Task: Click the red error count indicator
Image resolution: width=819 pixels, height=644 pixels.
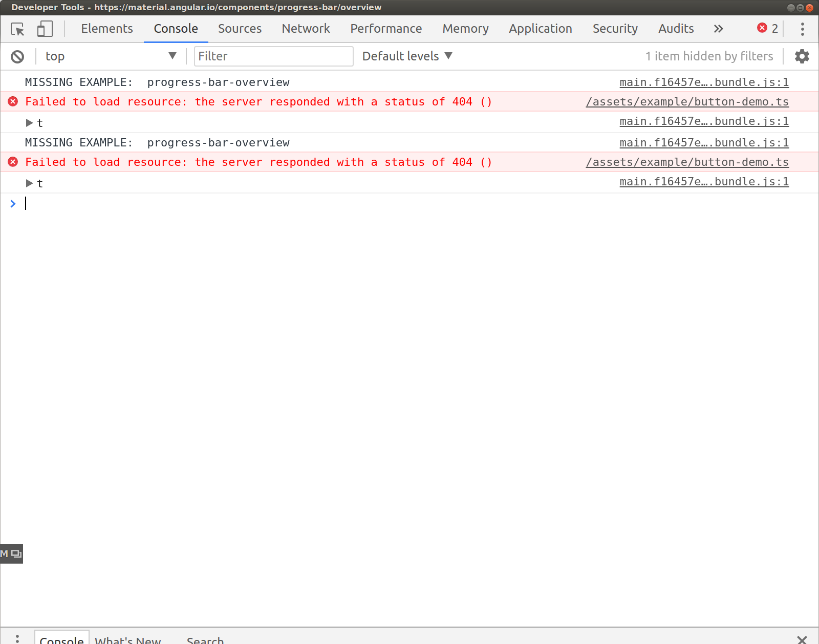Action: pos(768,28)
